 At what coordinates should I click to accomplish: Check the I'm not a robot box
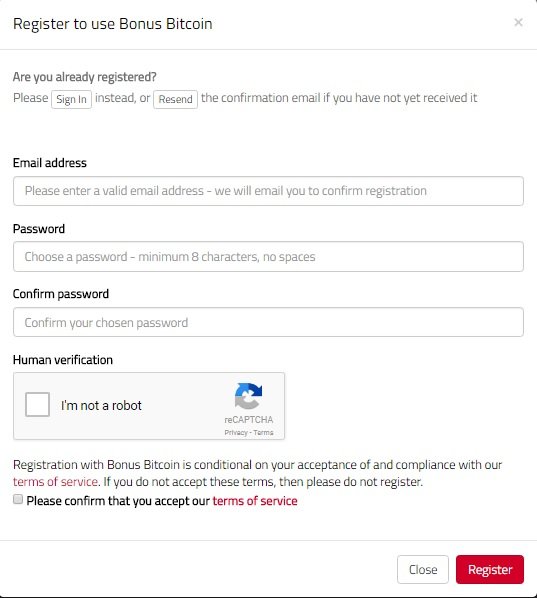37,404
